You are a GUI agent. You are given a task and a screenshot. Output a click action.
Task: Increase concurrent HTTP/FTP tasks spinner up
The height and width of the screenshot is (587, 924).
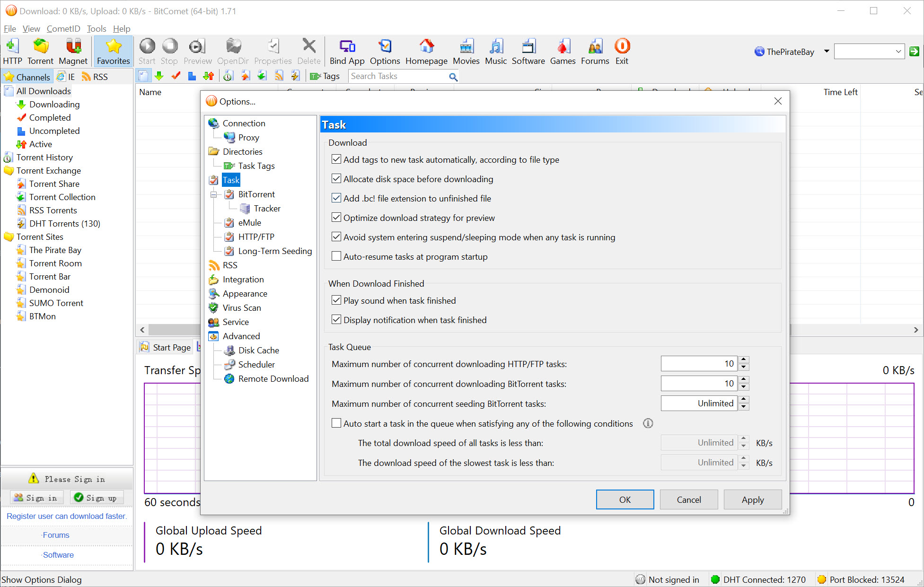[x=743, y=360]
